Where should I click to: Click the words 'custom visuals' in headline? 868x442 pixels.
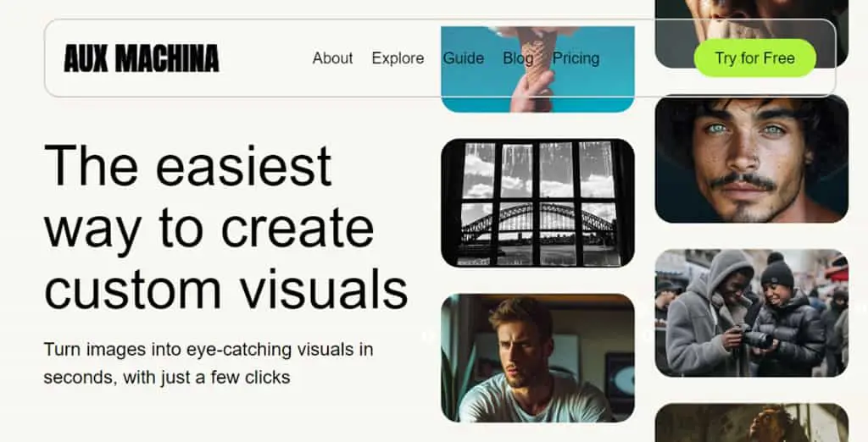[x=225, y=290]
